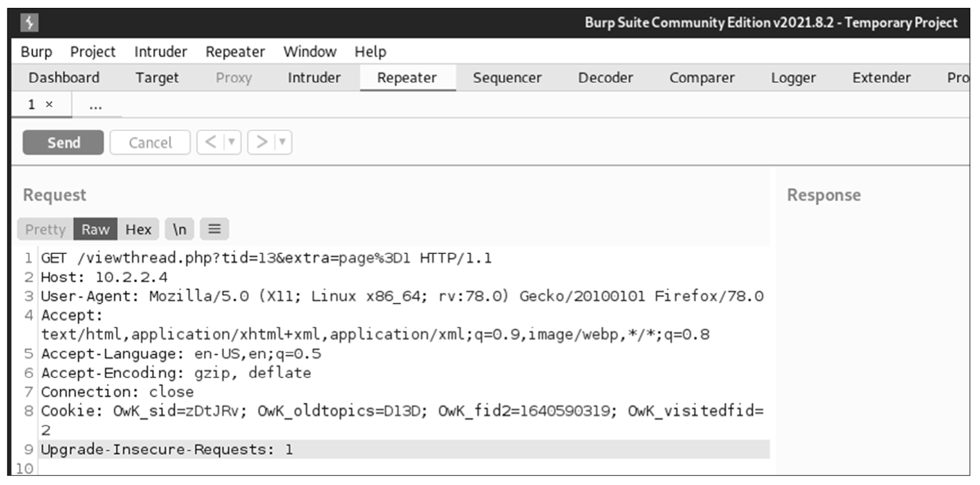Image resolution: width=980 pixels, height=485 pixels.
Task: Open the new Repeater tab via the … tab
Action: 95,106
